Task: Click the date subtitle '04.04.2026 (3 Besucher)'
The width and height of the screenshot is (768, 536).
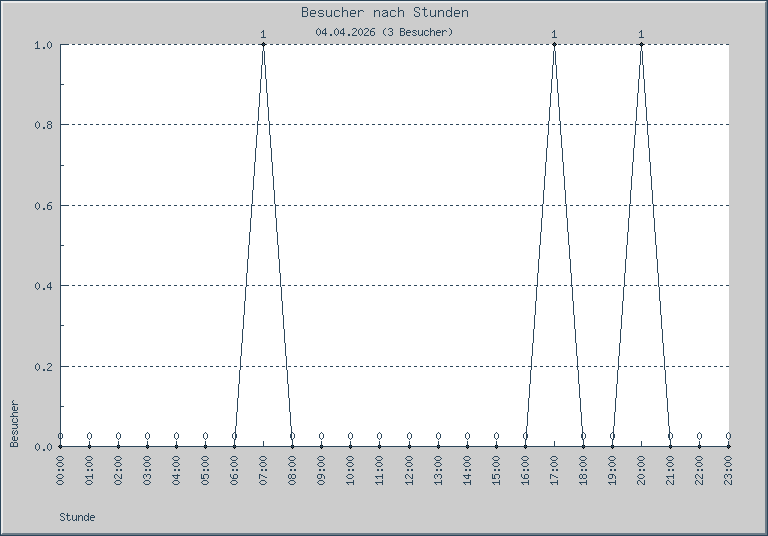Action: (384, 32)
